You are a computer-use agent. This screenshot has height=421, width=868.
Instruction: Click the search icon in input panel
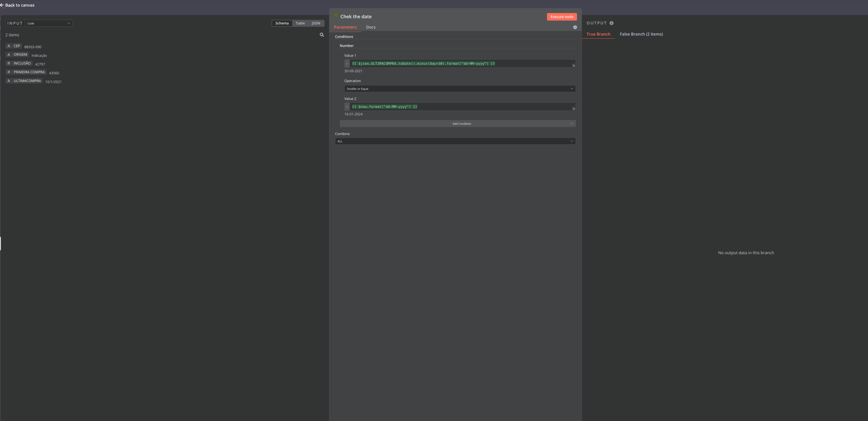321,35
